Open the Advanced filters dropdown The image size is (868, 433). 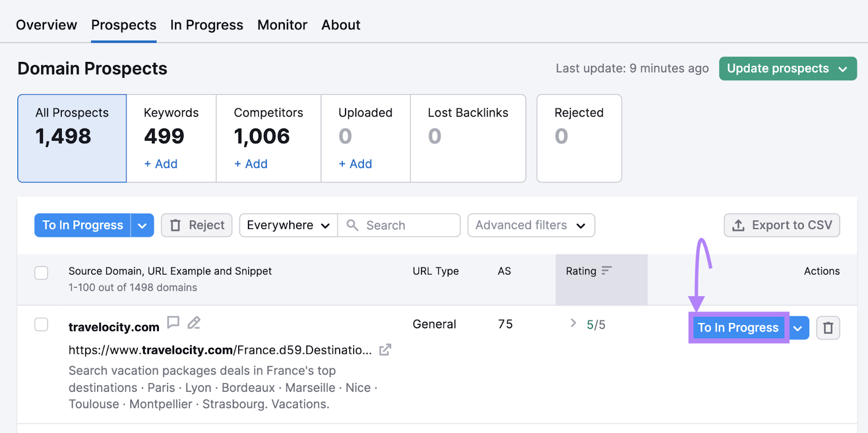click(x=531, y=225)
